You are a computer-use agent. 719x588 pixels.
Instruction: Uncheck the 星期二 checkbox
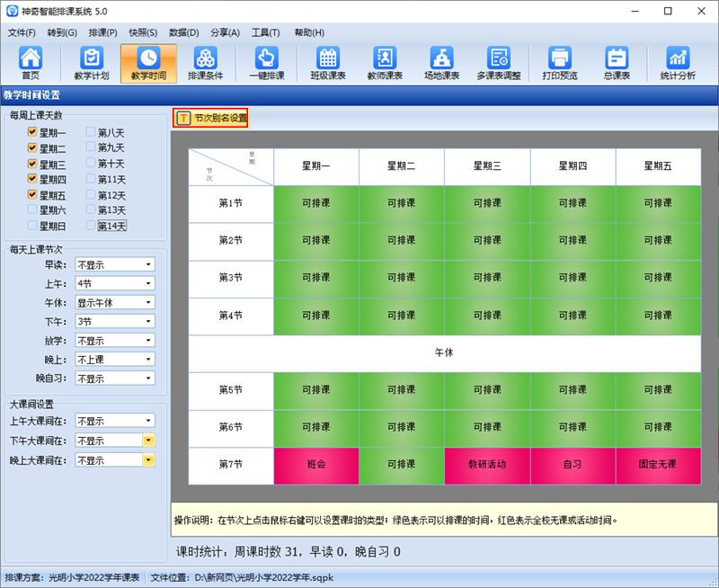click(32, 147)
